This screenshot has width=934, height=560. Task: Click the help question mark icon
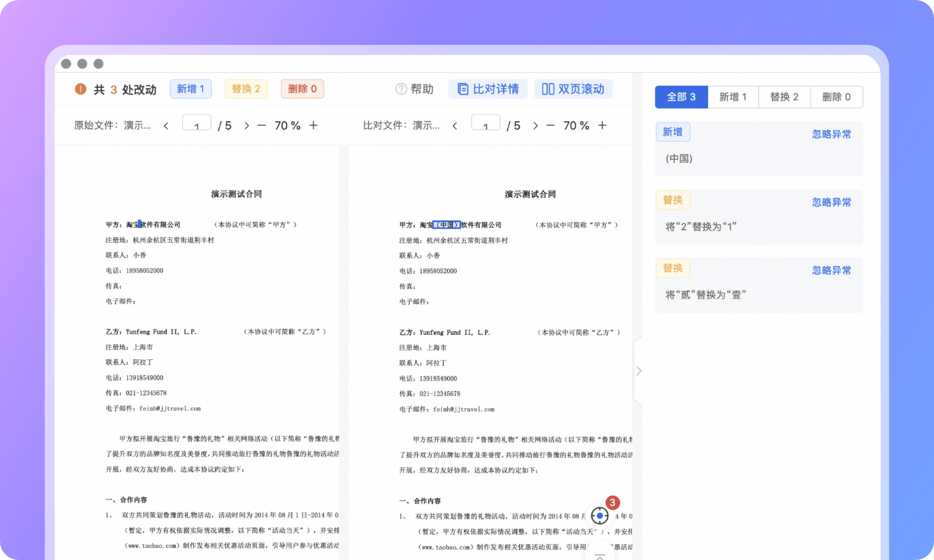(401, 89)
